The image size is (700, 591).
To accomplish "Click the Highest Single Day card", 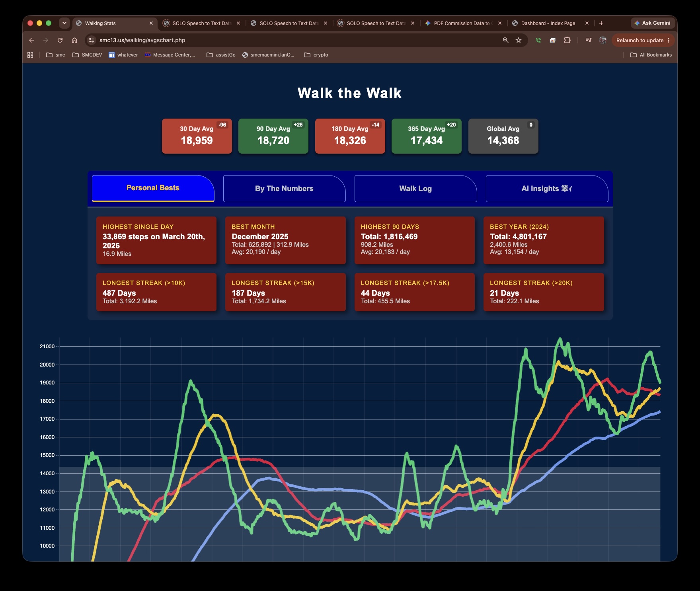I will (156, 240).
